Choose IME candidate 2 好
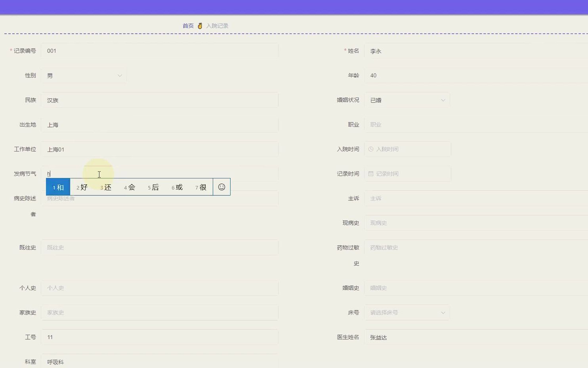 tap(82, 187)
